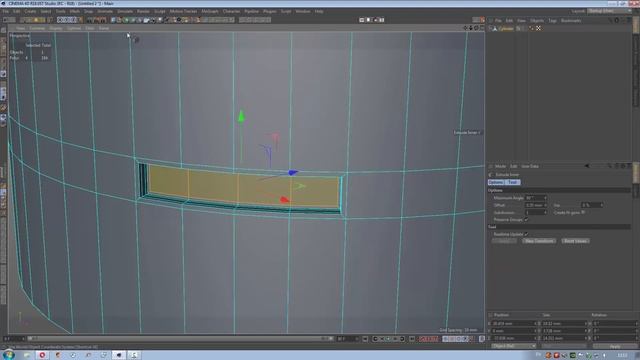The height and width of the screenshot is (360, 640).
Task: Click the viewport move-camera navigation icon
Action: (x=465, y=28)
